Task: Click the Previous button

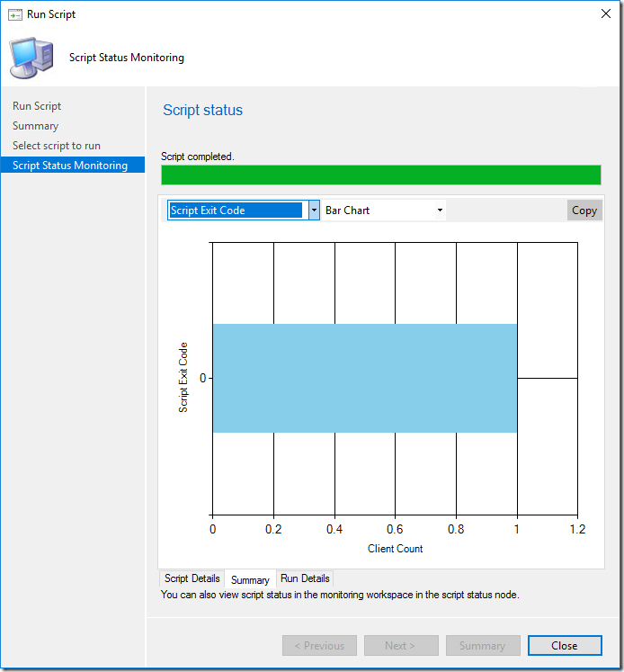Action: click(x=319, y=645)
